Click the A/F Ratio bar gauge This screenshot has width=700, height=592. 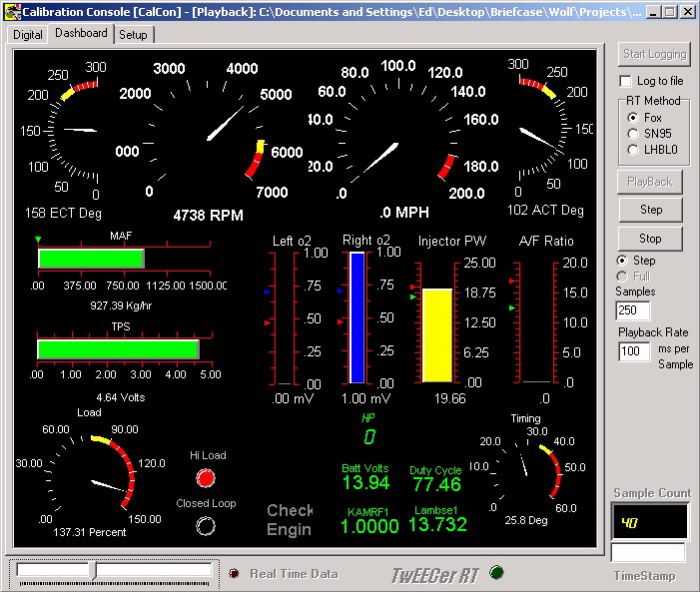point(536,322)
